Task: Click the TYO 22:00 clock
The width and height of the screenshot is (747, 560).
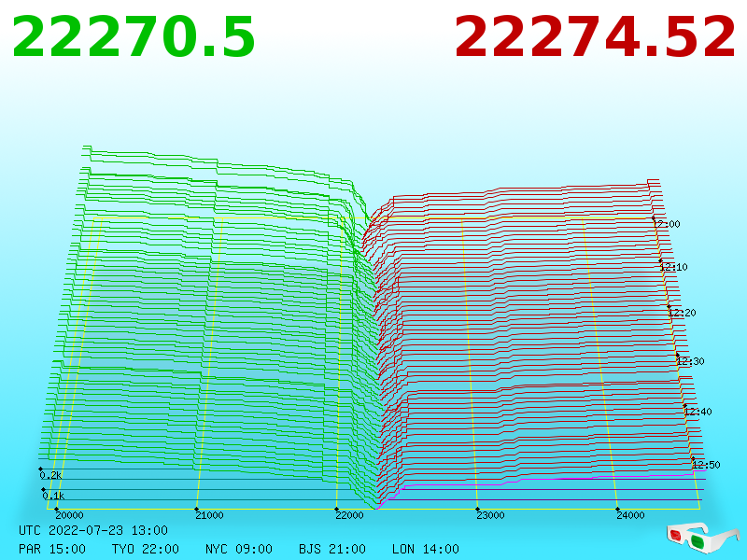Action: pyautogui.click(x=146, y=549)
